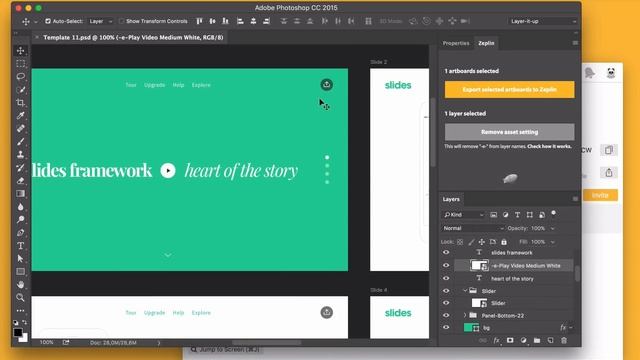Click the align top edges icon

coord(199,21)
